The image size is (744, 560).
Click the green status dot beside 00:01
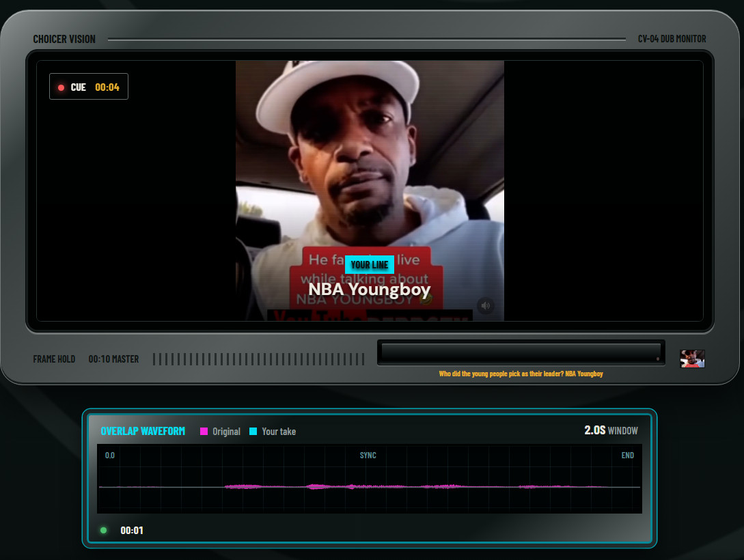point(103,530)
